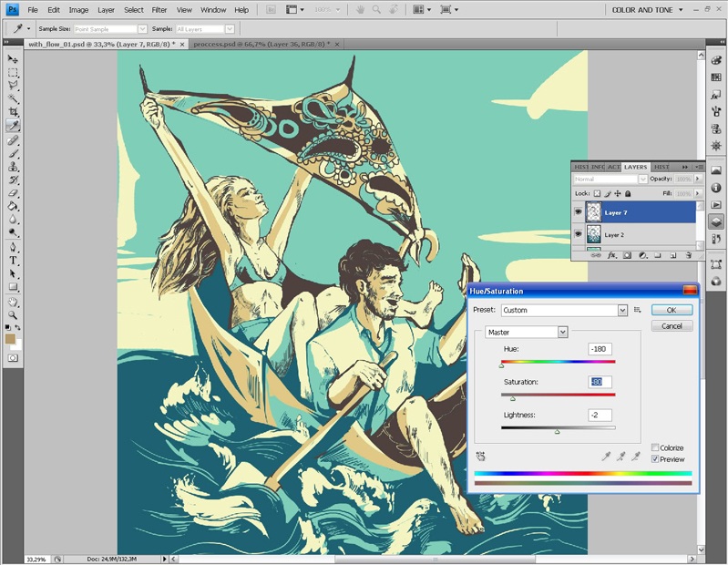This screenshot has width=728, height=565.
Task: Cancel the Hue/Saturation dialog
Action: [672, 325]
